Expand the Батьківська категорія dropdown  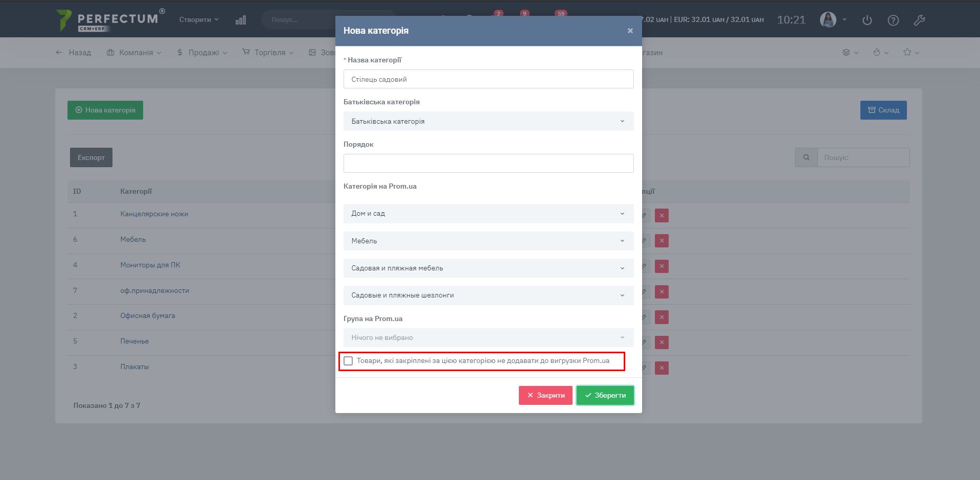pyautogui.click(x=488, y=121)
